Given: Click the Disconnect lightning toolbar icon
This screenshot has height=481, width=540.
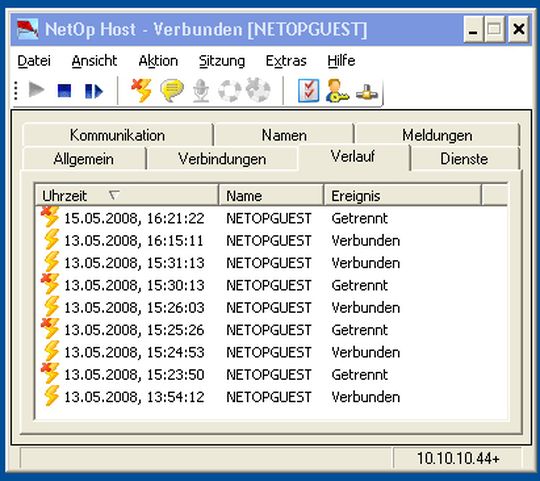Looking at the screenshot, I should tap(142, 90).
